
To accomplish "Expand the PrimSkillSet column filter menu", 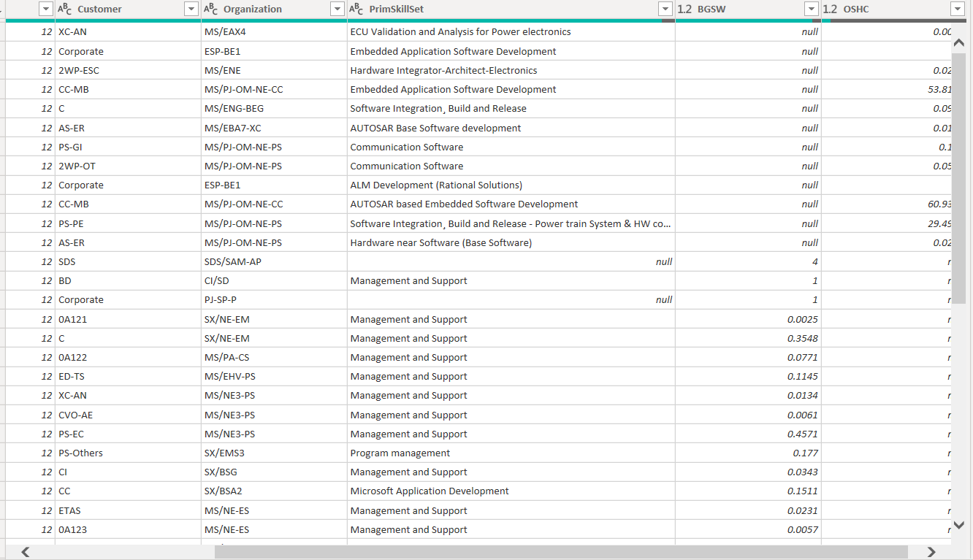I will 665,9.
